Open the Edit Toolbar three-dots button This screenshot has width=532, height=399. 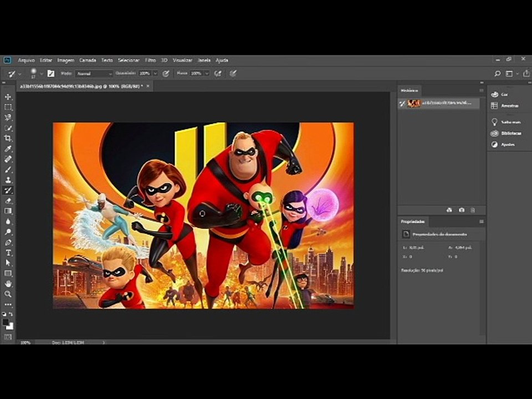click(x=8, y=304)
